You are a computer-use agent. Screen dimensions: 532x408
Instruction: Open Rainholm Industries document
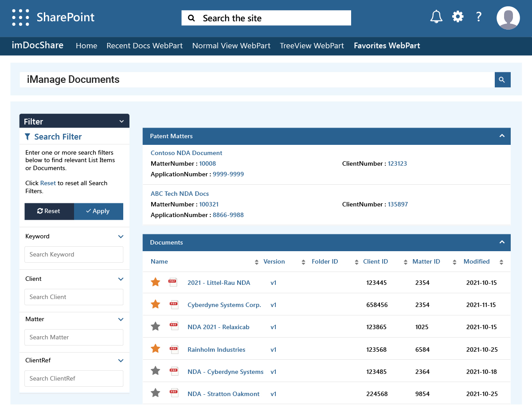tap(216, 350)
